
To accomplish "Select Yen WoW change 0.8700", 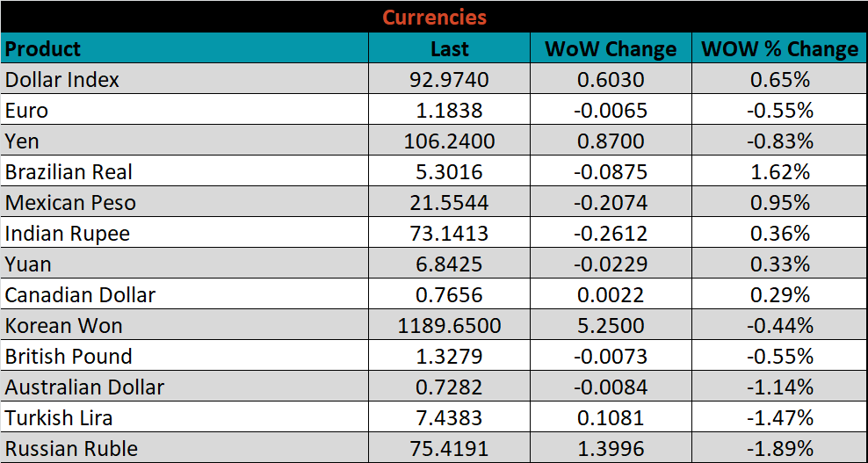I will tap(611, 141).
